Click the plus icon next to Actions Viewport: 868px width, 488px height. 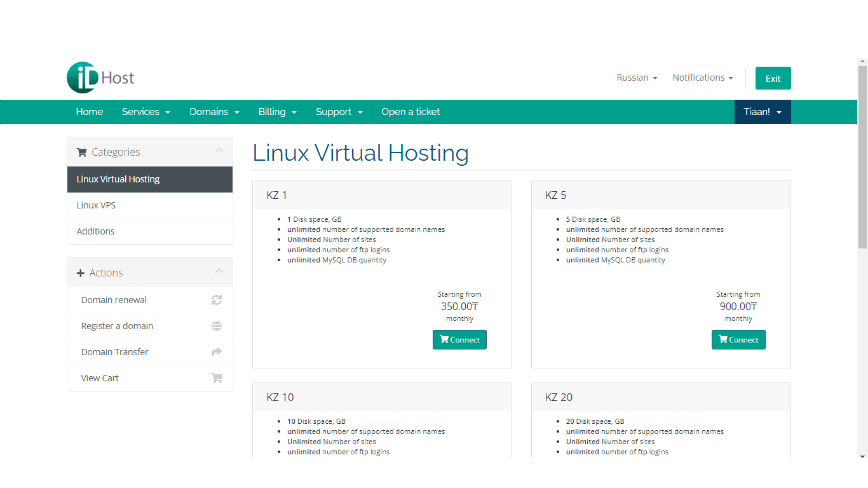pyautogui.click(x=81, y=273)
